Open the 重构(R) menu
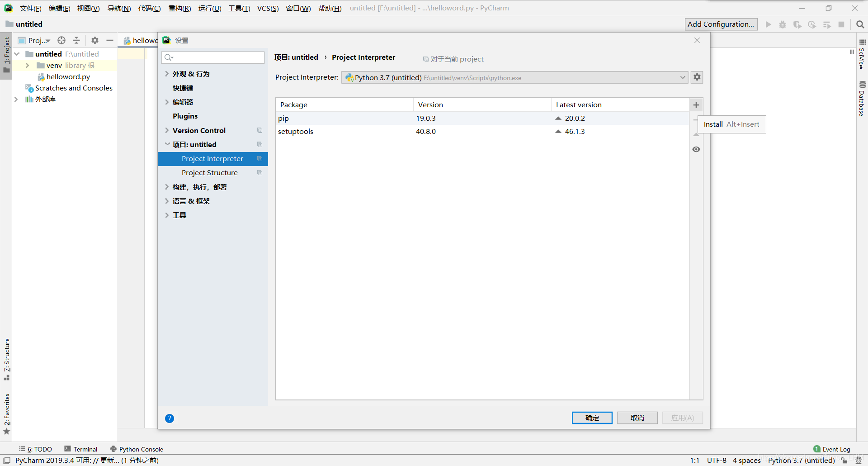The height and width of the screenshot is (466, 868). point(179,8)
